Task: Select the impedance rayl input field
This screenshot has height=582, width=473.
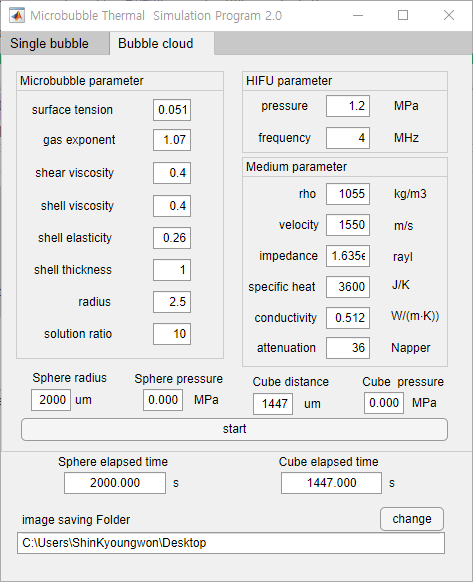Action: click(x=348, y=256)
